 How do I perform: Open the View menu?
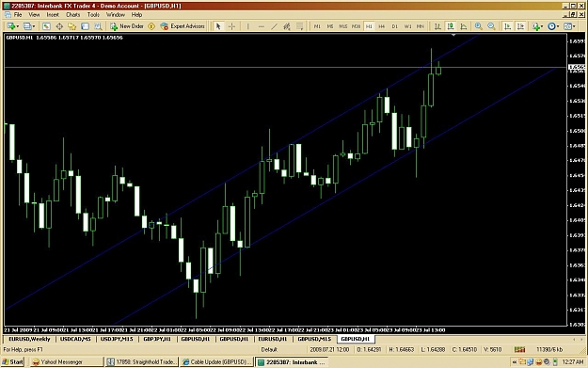34,15
